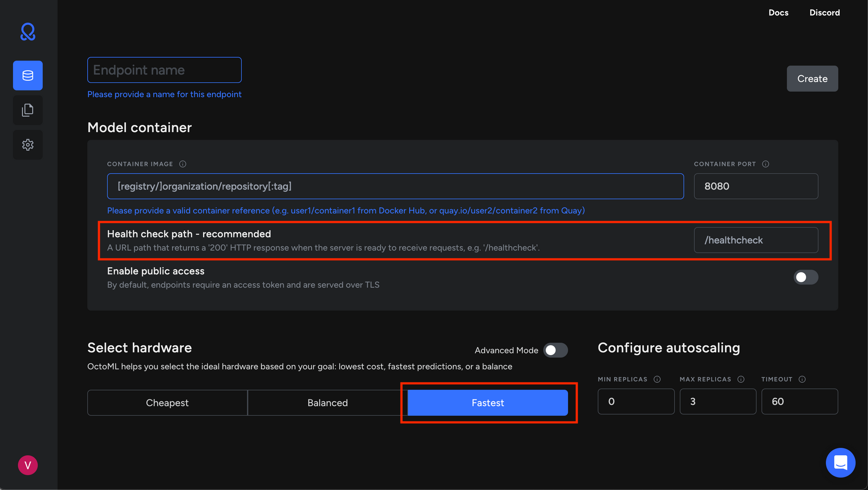Open the user avatar V menu
This screenshot has height=490, width=868.
(28, 465)
